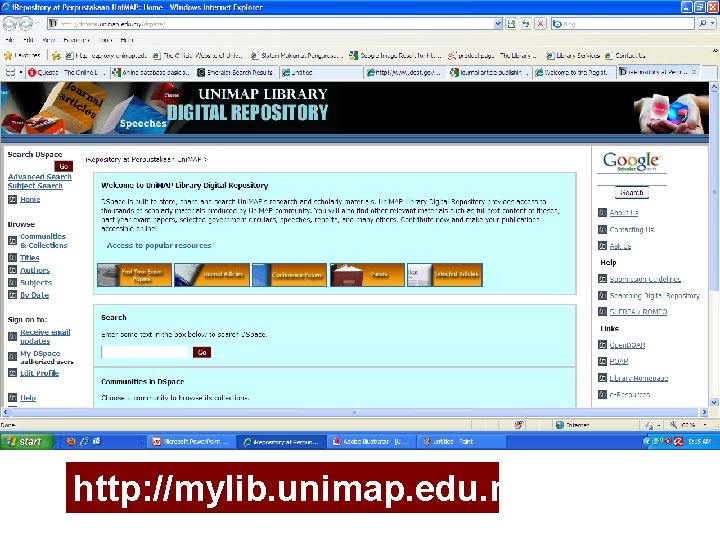Click icon beside SHERPA / RoMEO link
The width and height of the screenshot is (720, 540).
pos(602,311)
